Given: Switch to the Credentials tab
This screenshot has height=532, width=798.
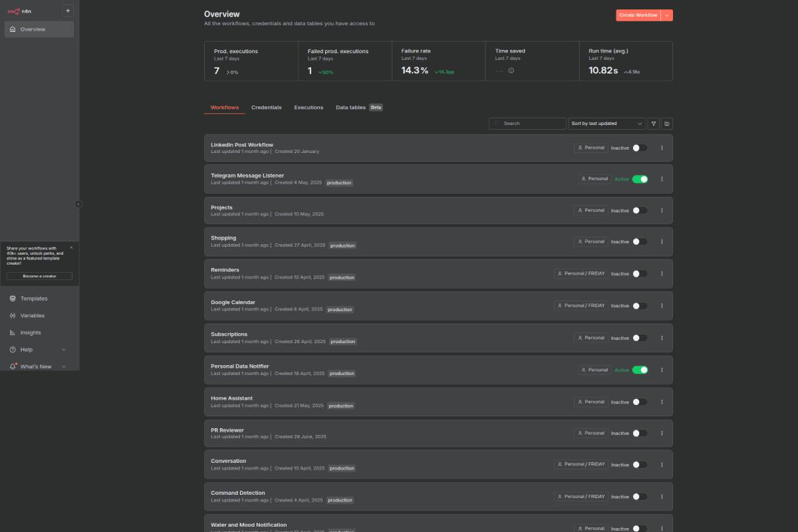Looking at the screenshot, I should tap(266, 107).
